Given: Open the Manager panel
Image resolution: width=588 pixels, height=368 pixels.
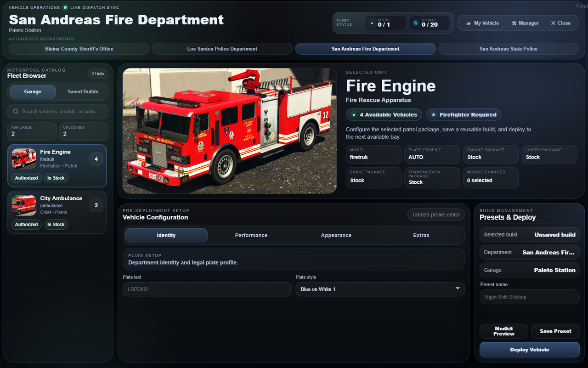Looking at the screenshot, I should click(525, 23).
